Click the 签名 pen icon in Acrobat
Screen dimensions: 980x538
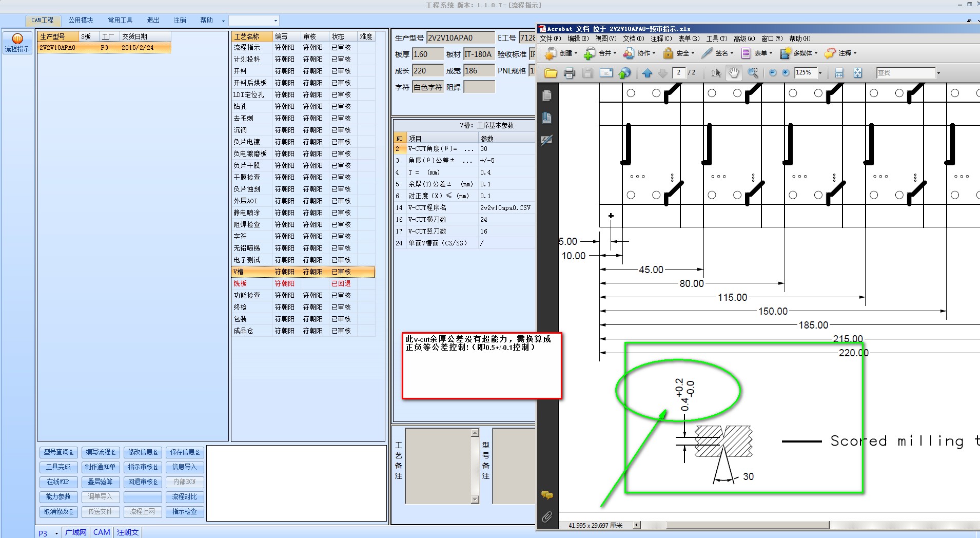[x=707, y=53]
